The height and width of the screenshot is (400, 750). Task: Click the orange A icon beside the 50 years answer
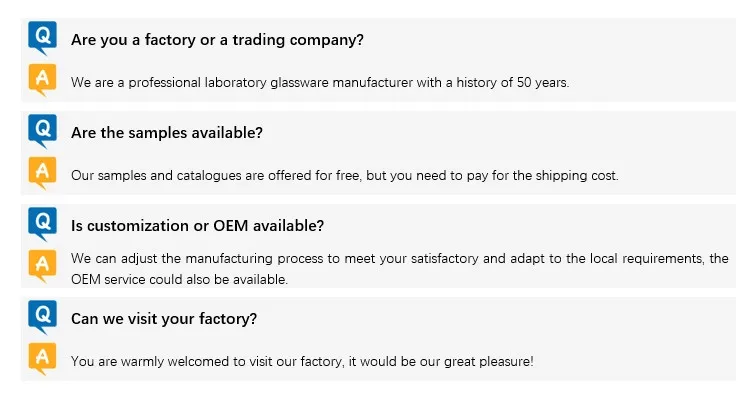42,80
